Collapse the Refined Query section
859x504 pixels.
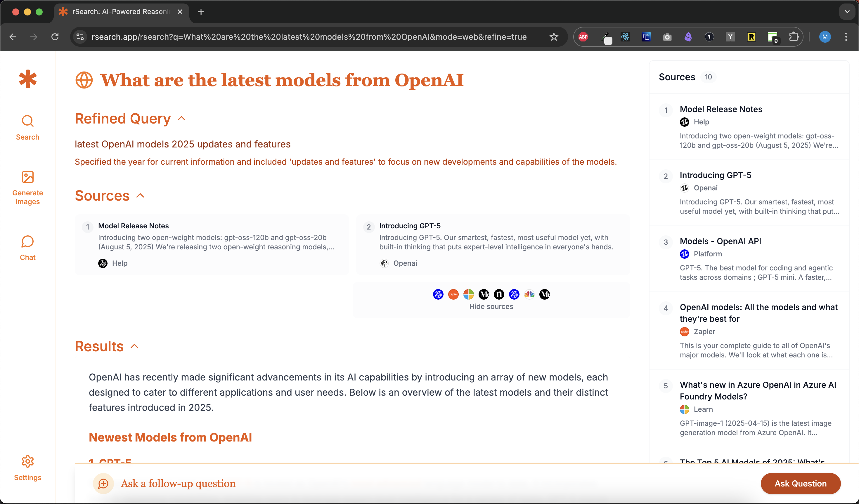[182, 119]
